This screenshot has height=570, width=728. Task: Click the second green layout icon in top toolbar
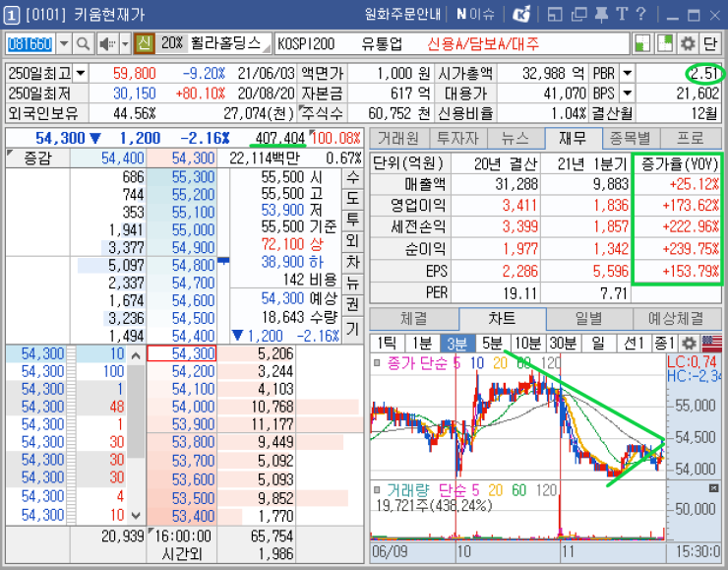[665, 43]
